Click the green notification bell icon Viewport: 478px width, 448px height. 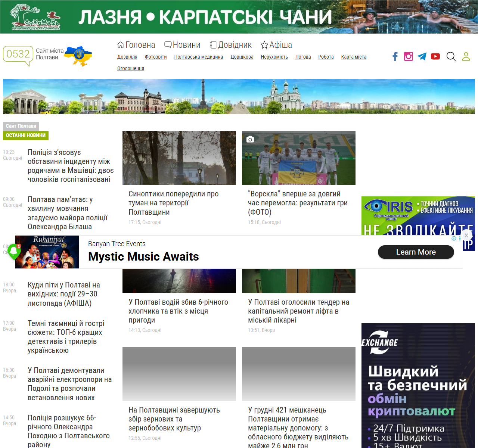(14, 251)
